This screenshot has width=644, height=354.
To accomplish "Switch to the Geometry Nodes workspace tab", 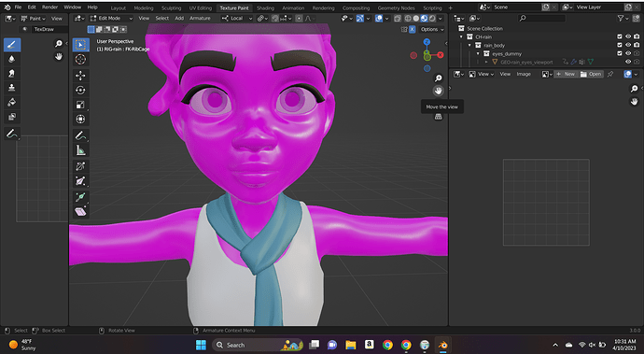I will (x=396, y=7).
